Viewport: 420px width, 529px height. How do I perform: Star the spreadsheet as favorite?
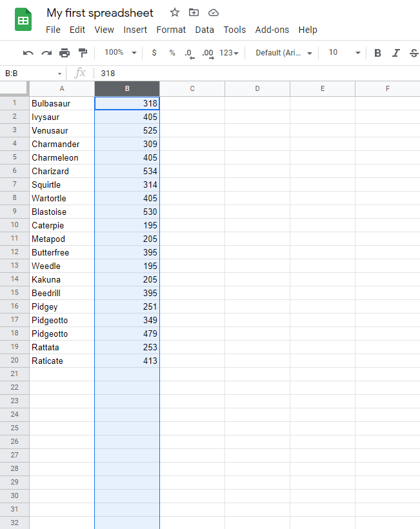175,12
